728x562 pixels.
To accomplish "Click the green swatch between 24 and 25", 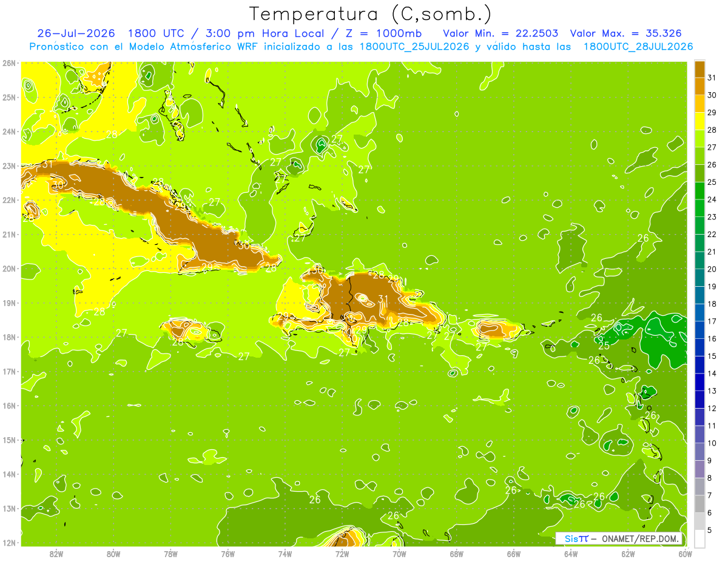I will (x=699, y=190).
